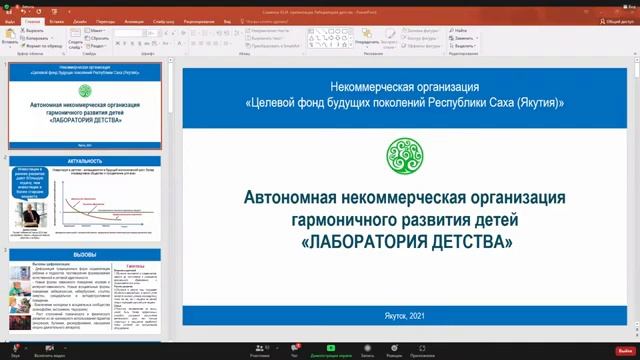The image size is (640, 360).
Task: Start the slideshow from the quick access toolbar
Action: [54, 12]
